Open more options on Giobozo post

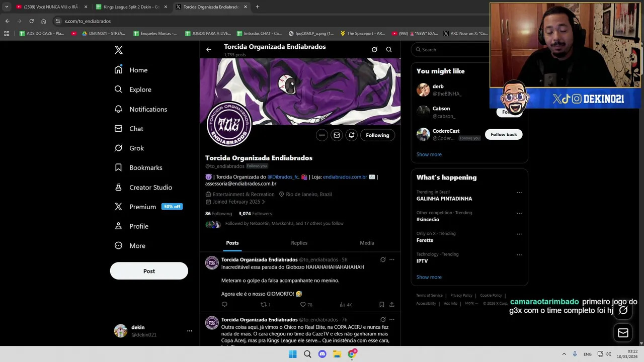point(392,260)
